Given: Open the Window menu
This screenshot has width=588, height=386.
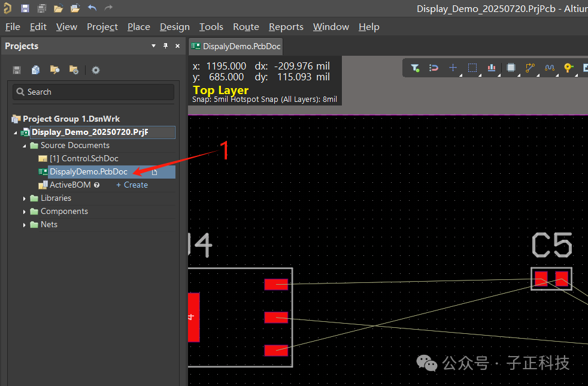Looking at the screenshot, I should pos(331,26).
